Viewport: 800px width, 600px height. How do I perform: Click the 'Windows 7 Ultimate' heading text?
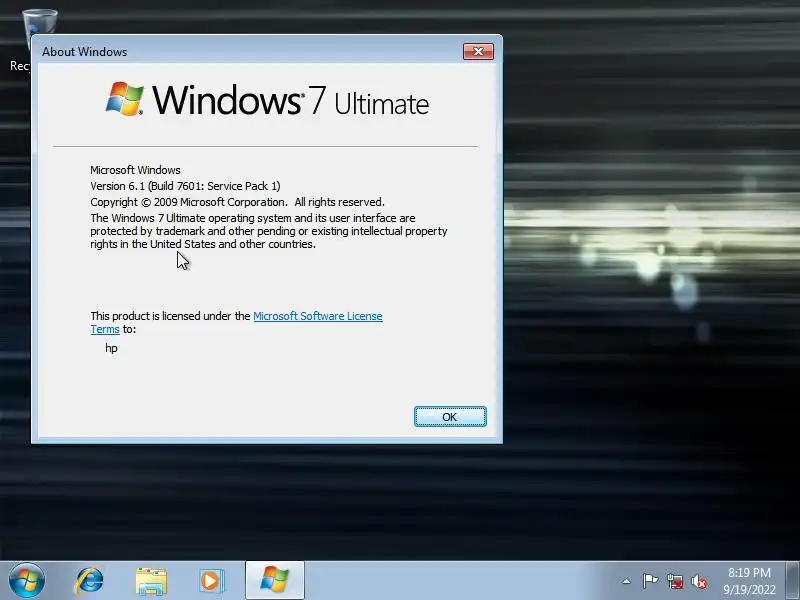tap(290, 101)
